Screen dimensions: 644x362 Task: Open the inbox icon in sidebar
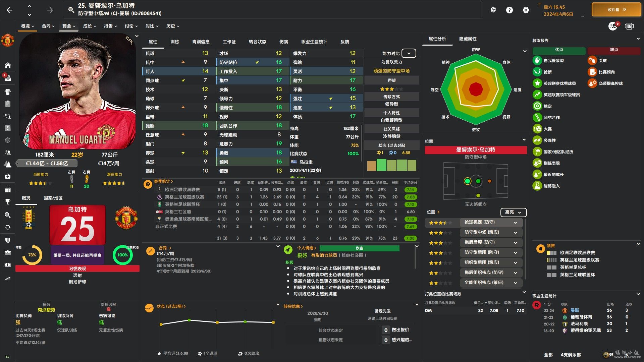[8, 78]
